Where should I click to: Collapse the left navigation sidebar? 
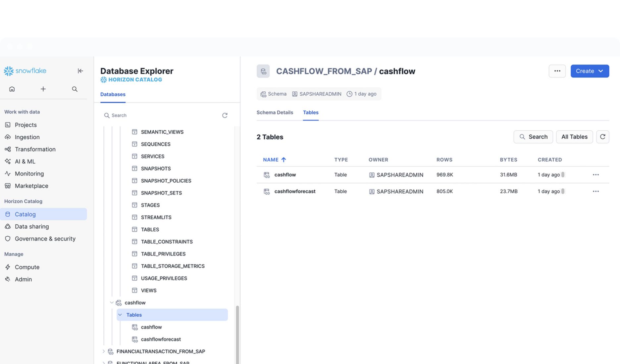point(80,71)
